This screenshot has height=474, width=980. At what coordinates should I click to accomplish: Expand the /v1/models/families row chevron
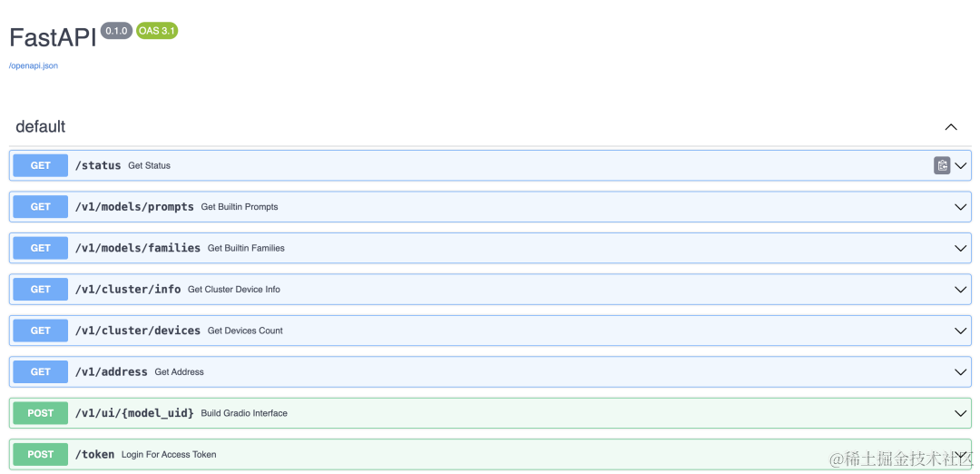coord(961,248)
